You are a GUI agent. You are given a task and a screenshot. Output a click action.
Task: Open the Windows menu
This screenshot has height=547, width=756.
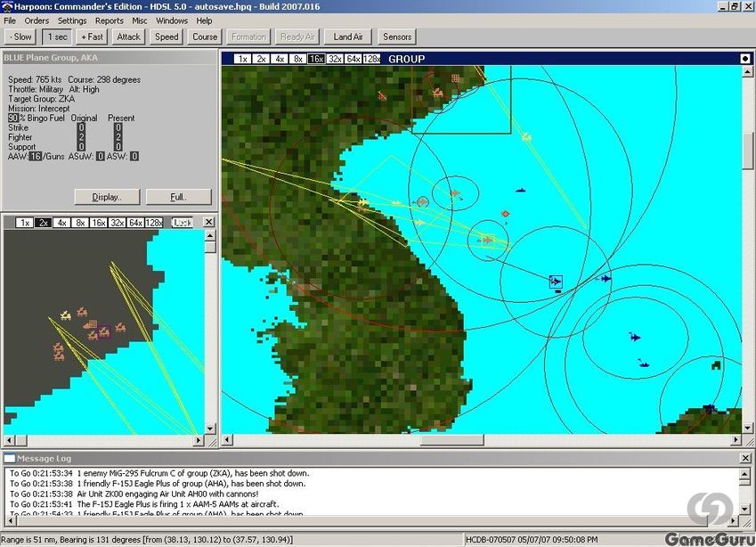[x=172, y=20]
